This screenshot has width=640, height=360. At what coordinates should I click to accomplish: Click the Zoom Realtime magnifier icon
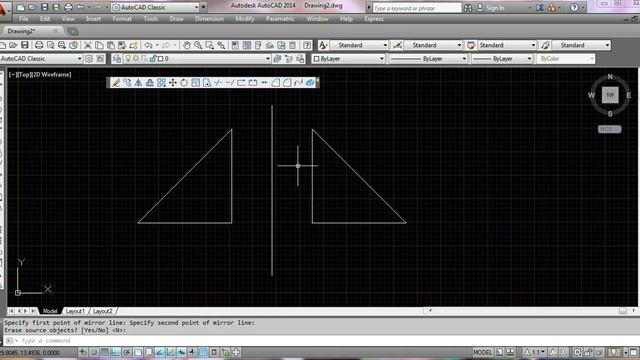click(198, 45)
